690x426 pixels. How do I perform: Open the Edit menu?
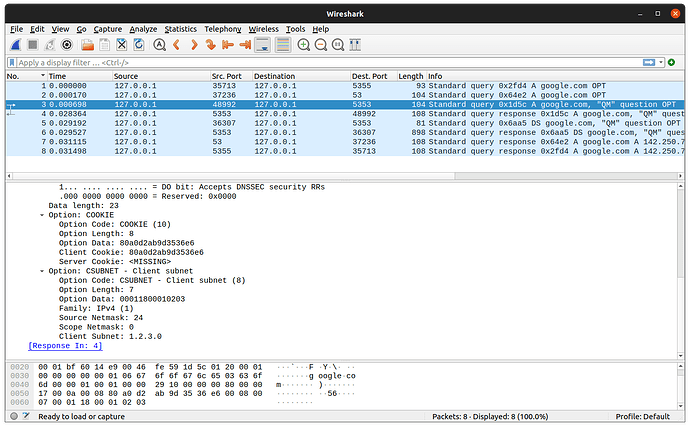pyautogui.click(x=37, y=29)
